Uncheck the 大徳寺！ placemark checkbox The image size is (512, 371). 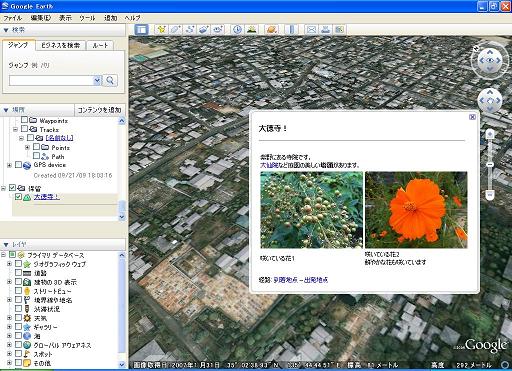[18, 197]
